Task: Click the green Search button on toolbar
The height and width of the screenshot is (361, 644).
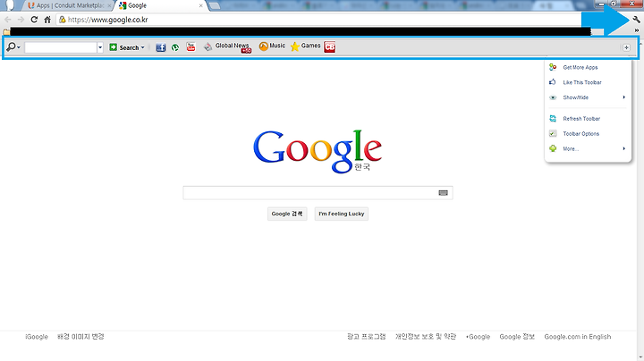Action: (x=124, y=47)
